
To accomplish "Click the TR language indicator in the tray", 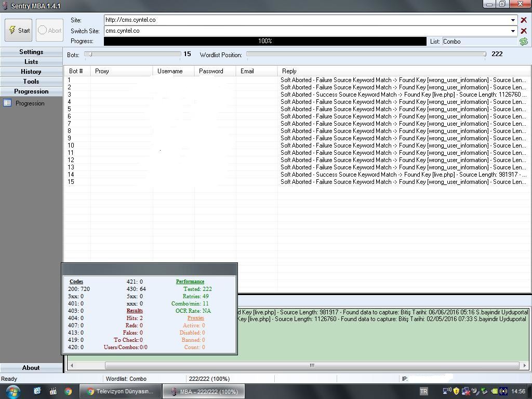I will [x=423, y=391].
